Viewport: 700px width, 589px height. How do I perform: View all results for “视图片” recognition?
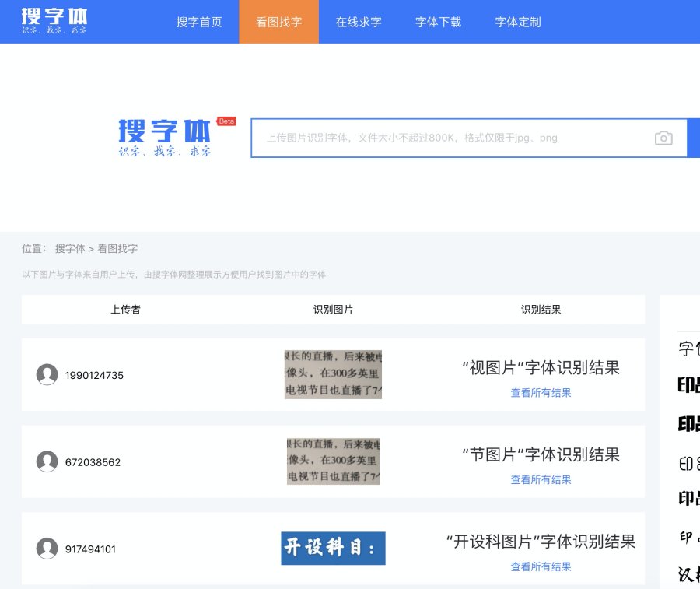coord(541,393)
